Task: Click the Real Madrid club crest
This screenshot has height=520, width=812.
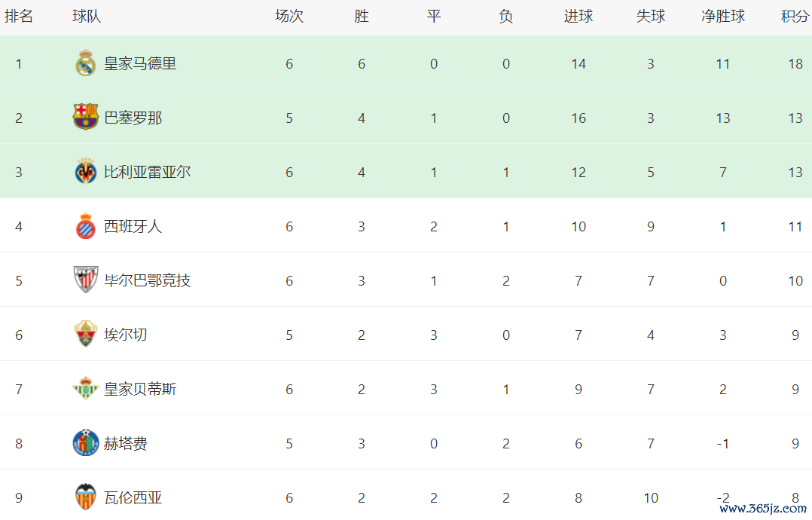Action: [x=86, y=64]
